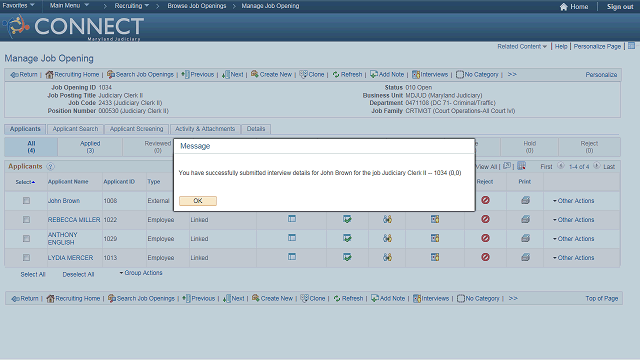Click the interview calendar icon for LYDIA MERCER
Image resolution: width=640 pixels, height=360 pixels.
435,257
